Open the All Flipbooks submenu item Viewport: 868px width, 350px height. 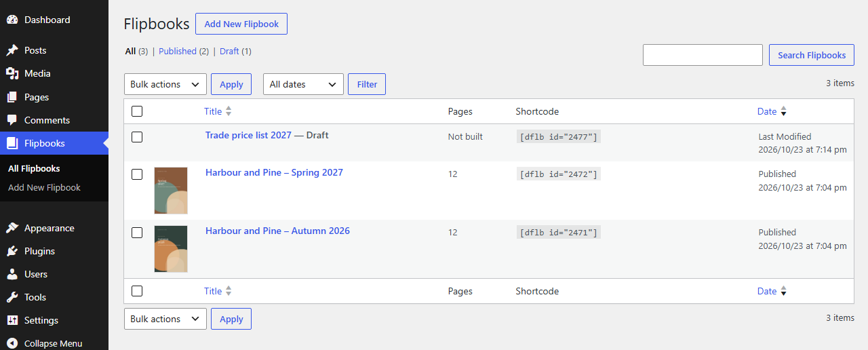point(34,168)
